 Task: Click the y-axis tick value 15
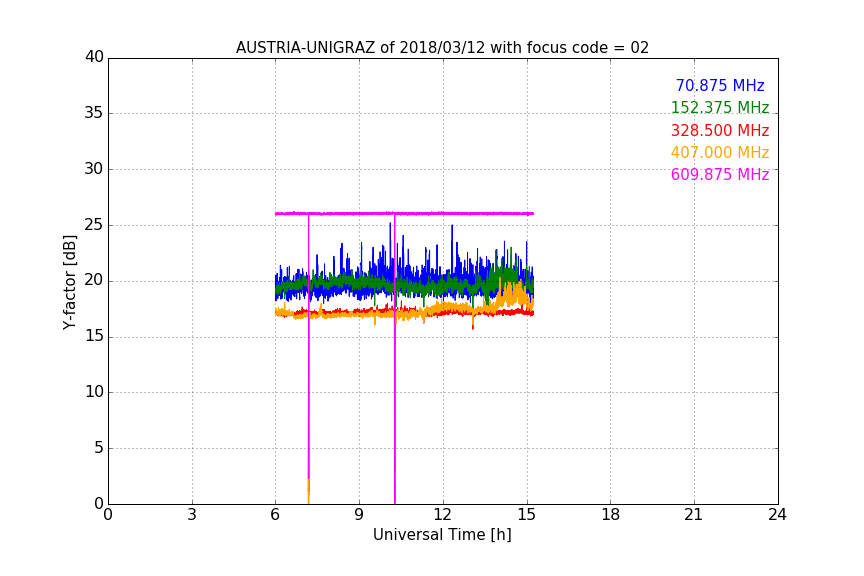coord(94,336)
